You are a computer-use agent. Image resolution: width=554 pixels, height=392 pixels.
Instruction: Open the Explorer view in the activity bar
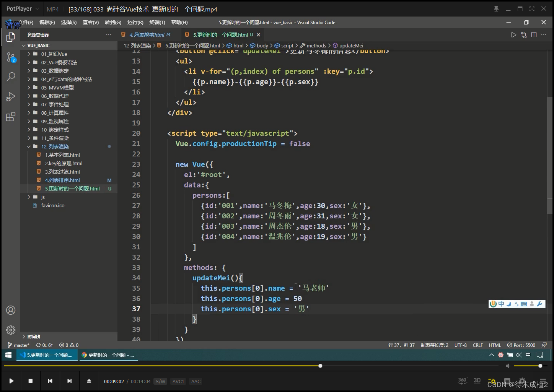(x=11, y=37)
